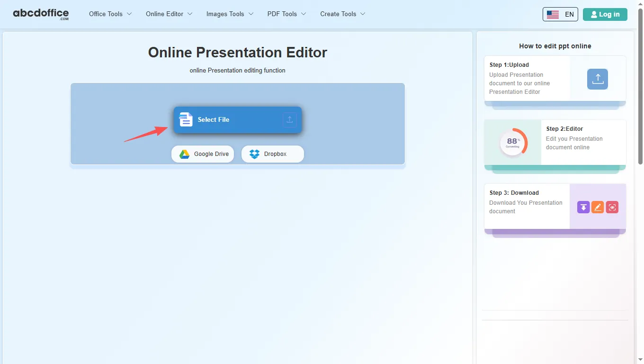Click the orange pencil edit icon

(x=598, y=207)
